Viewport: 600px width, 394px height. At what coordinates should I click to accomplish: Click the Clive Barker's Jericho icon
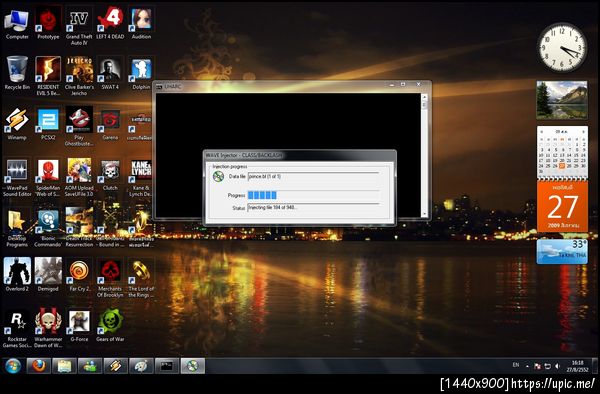pos(79,77)
